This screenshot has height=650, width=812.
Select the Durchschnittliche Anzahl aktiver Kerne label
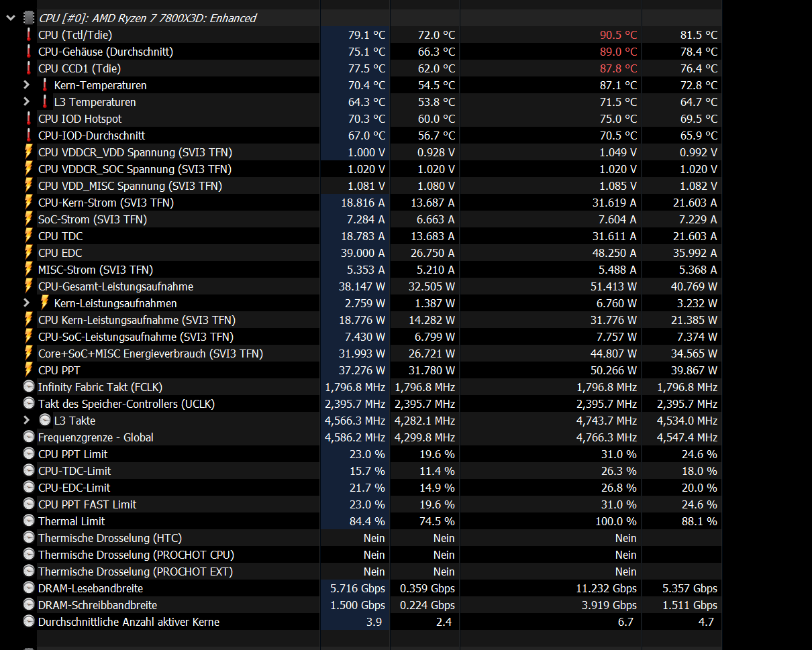tap(129, 622)
